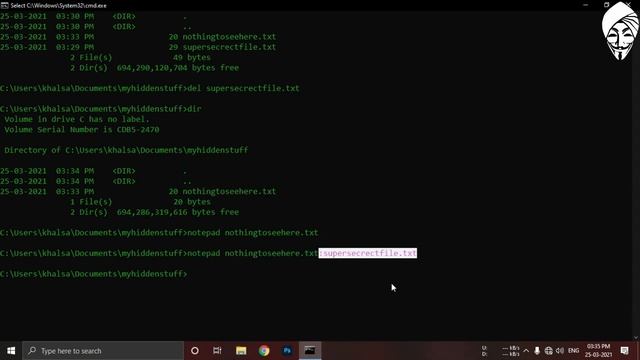
Task: Click the cmd.exe title bar icon
Action: pyautogui.click(x=4, y=5)
